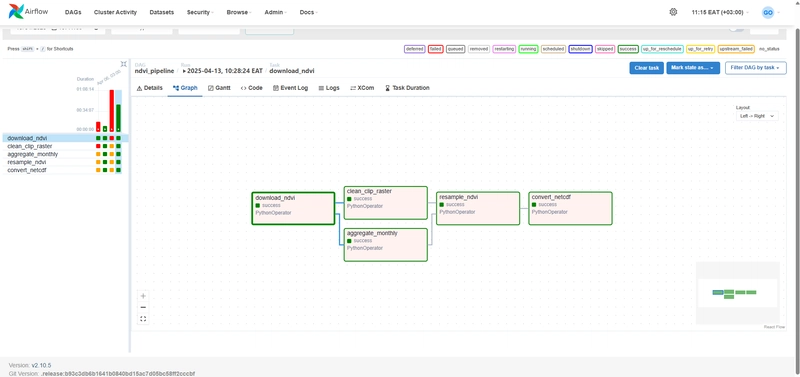Select the clean_clip_raster task row
The image size is (800, 377).
coord(65,146)
